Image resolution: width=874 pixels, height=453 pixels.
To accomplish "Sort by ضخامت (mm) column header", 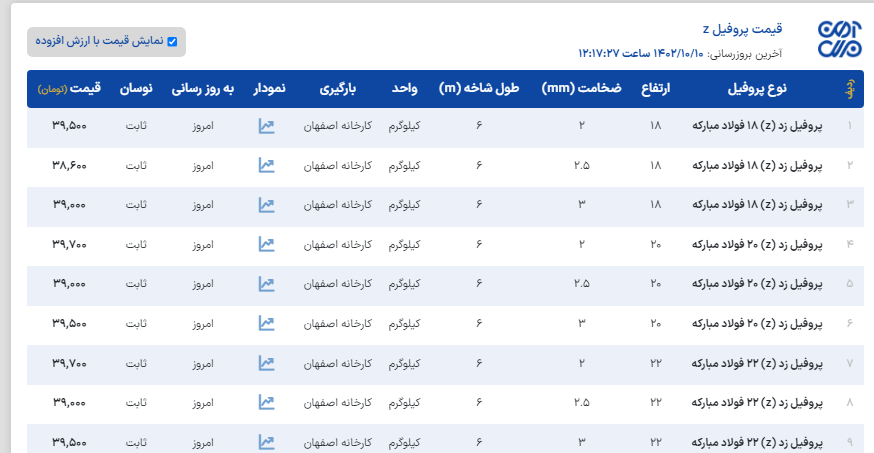I will pos(581,89).
